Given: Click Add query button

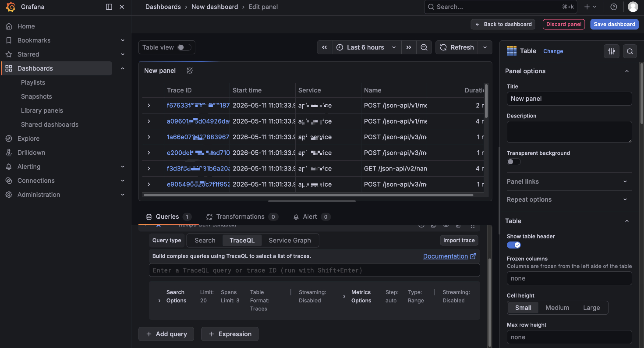Looking at the screenshot, I should click(166, 334).
